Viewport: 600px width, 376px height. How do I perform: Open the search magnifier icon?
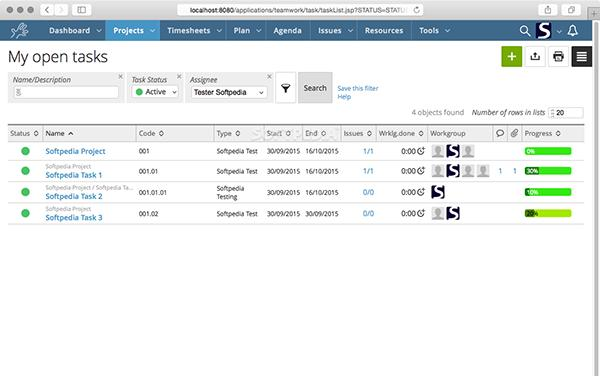tap(525, 31)
